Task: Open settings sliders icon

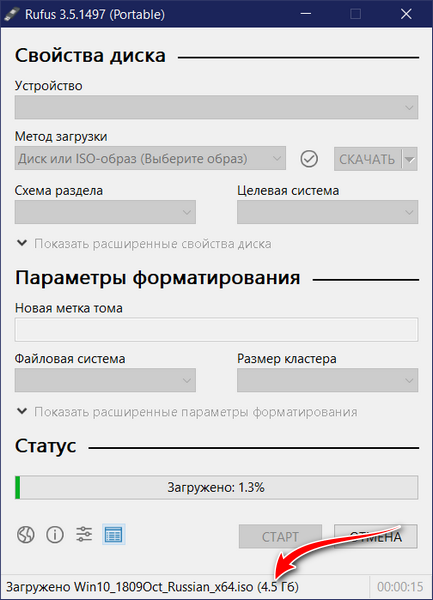Action: (84, 534)
